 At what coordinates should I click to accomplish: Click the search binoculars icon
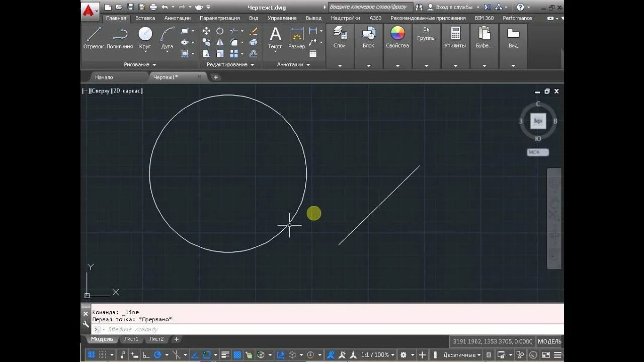tap(419, 7)
